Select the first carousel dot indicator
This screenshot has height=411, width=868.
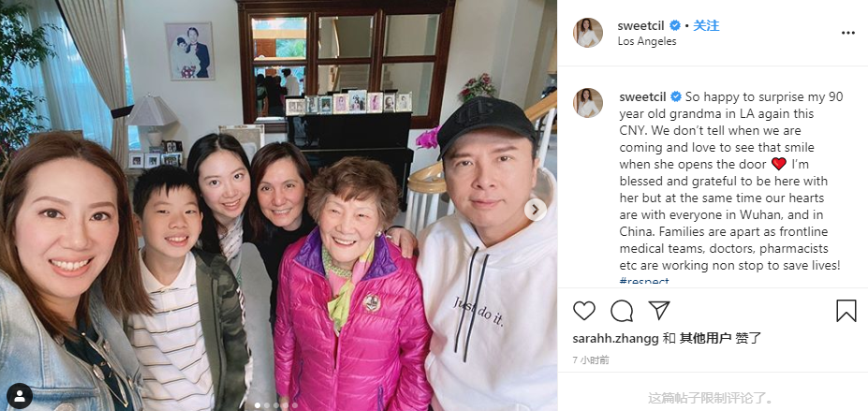point(257,405)
